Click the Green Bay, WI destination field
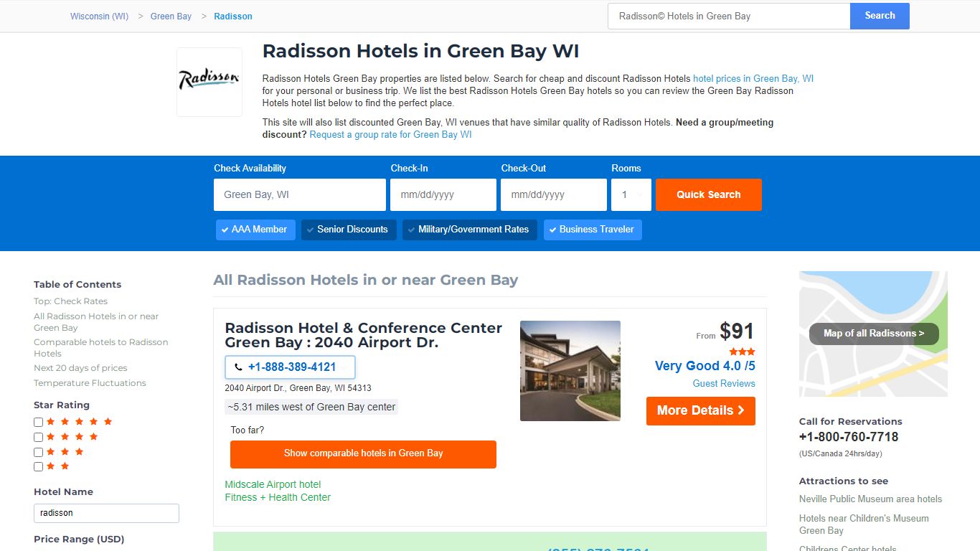 click(x=300, y=194)
